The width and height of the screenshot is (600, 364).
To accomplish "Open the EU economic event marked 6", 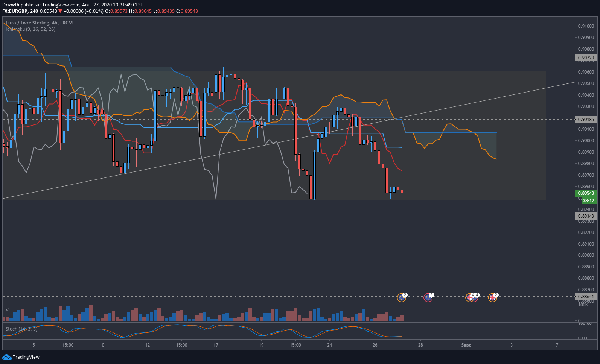I will coord(428,298).
